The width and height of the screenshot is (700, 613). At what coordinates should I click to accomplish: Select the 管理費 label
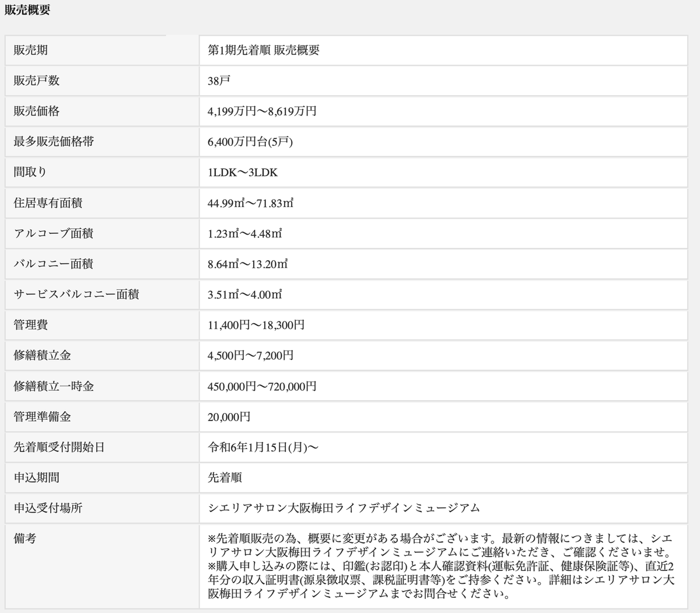click(x=30, y=325)
